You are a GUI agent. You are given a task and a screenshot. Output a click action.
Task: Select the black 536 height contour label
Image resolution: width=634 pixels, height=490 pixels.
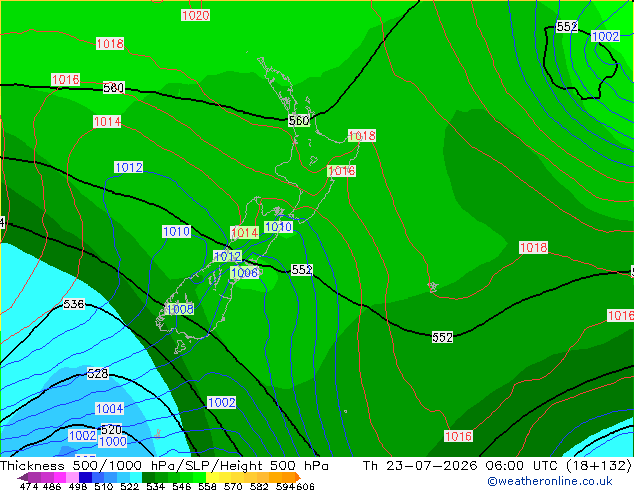(74, 304)
